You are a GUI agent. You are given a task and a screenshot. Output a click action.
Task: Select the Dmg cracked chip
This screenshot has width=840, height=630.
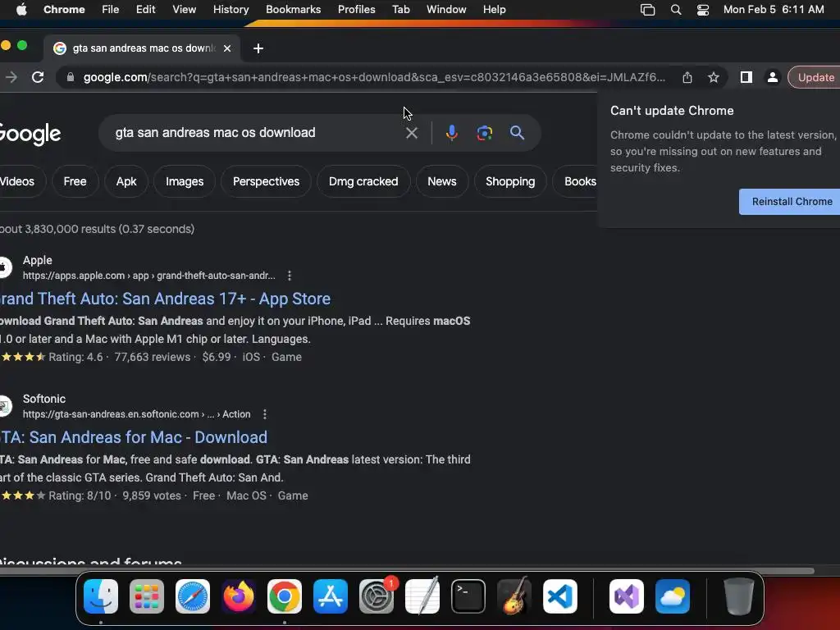pyautogui.click(x=363, y=181)
